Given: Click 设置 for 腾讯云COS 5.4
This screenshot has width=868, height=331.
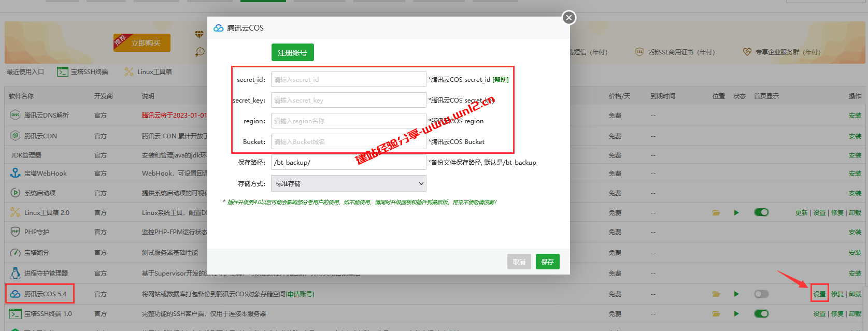Looking at the screenshot, I should click(819, 294).
